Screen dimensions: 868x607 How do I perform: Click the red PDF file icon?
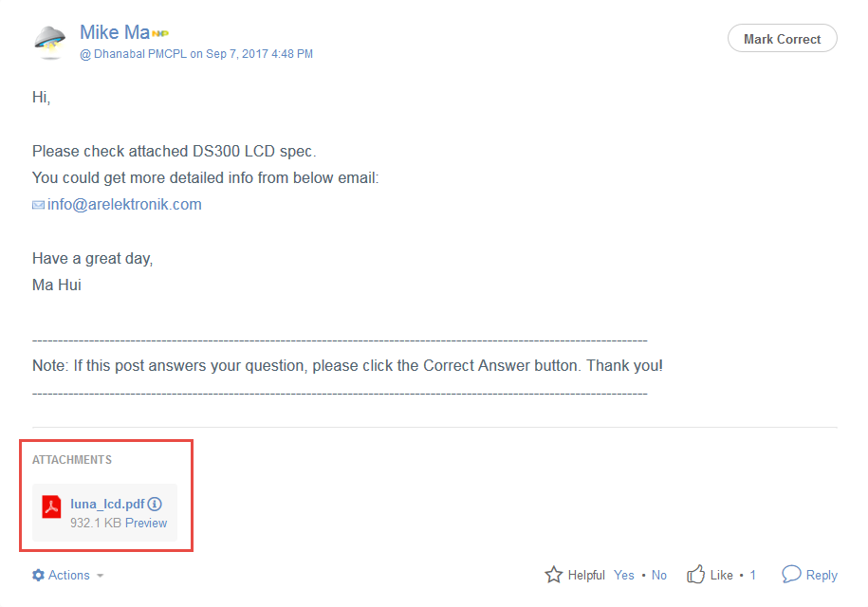pyautogui.click(x=51, y=506)
